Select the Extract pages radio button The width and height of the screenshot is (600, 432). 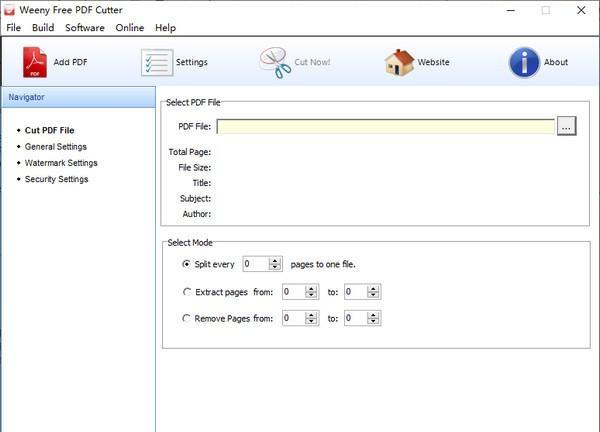pyautogui.click(x=187, y=292)
